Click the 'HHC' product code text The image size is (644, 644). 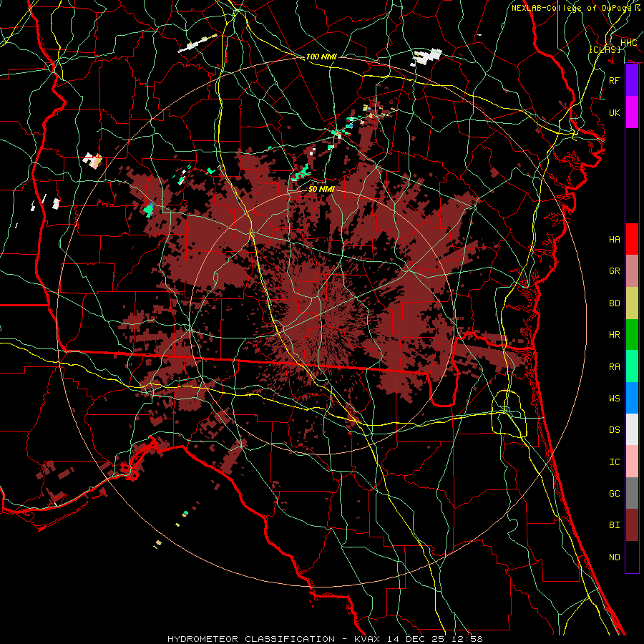[628, 43]
